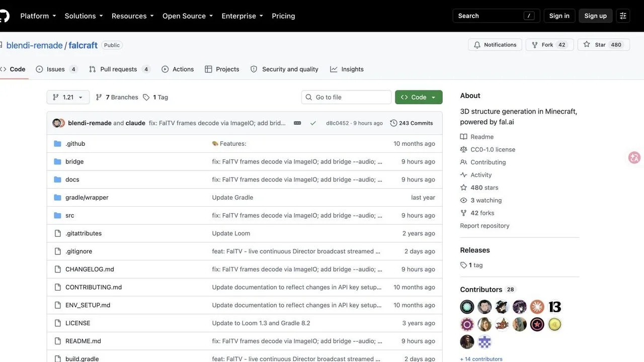
Task: Click the Sign up button
Action: click(596, 16)
